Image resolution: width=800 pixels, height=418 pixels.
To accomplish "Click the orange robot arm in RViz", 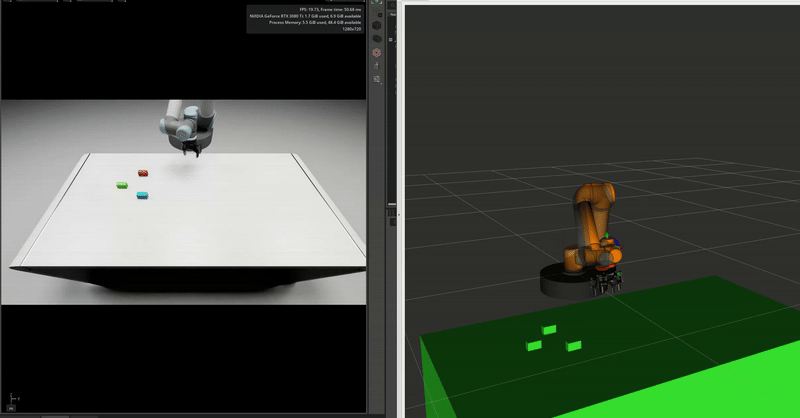I will [x=592, y=227].
